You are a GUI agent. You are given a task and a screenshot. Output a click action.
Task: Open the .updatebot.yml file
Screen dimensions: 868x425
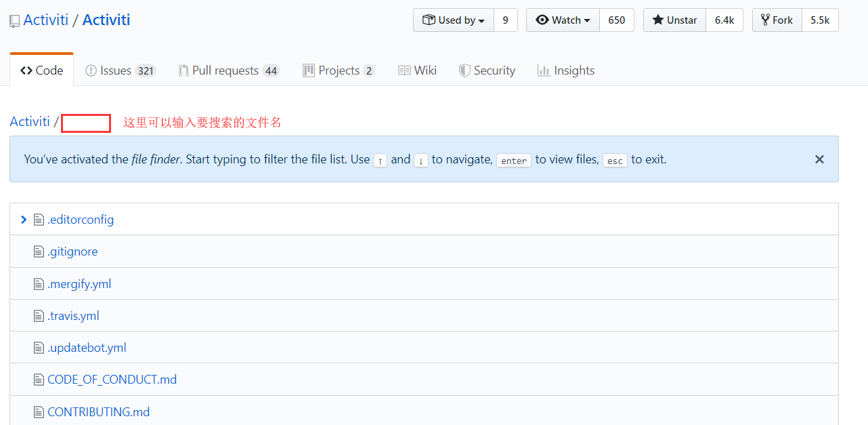87,348
